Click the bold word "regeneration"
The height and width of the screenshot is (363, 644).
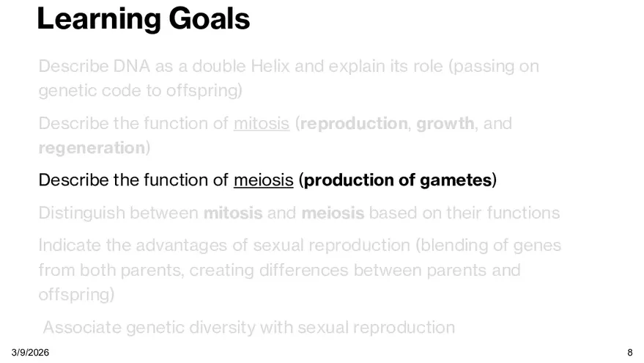[92, 147]
